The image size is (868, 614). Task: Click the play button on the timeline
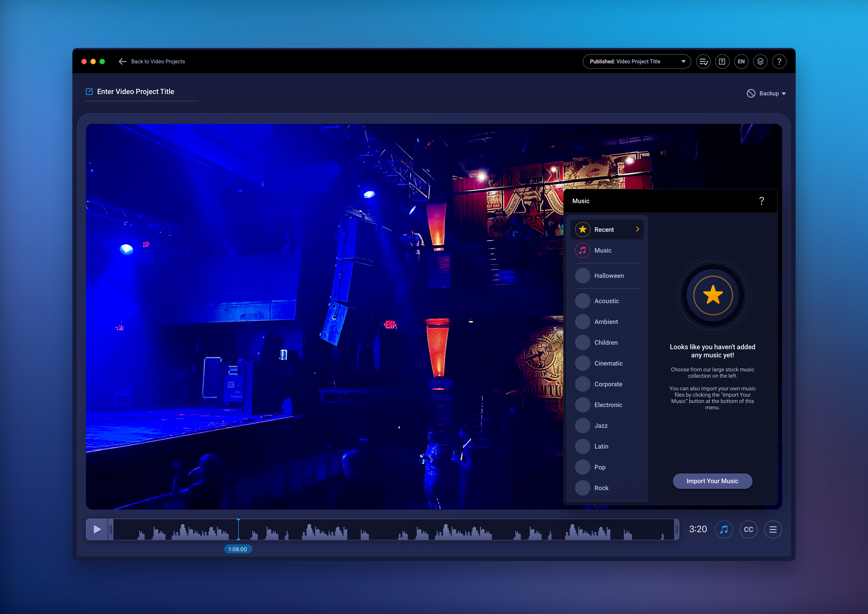(97, 529)
